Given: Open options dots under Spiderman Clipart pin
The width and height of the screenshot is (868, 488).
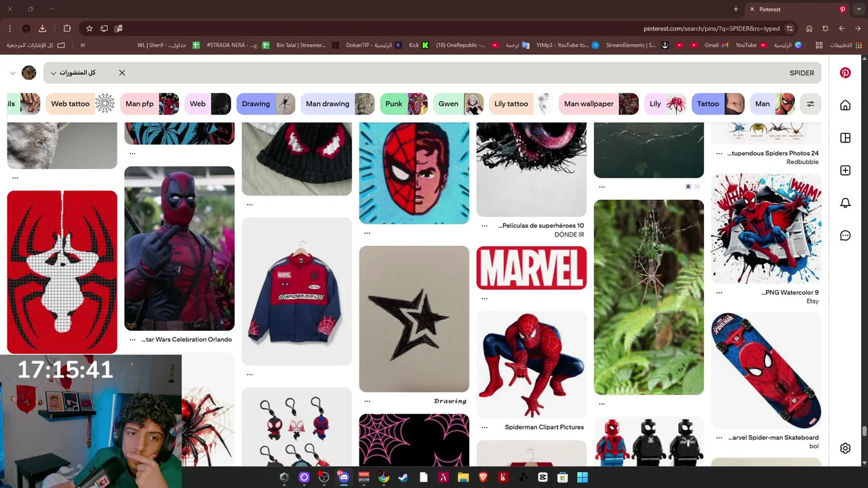Looking at the screenshot, I should point(484,428).
